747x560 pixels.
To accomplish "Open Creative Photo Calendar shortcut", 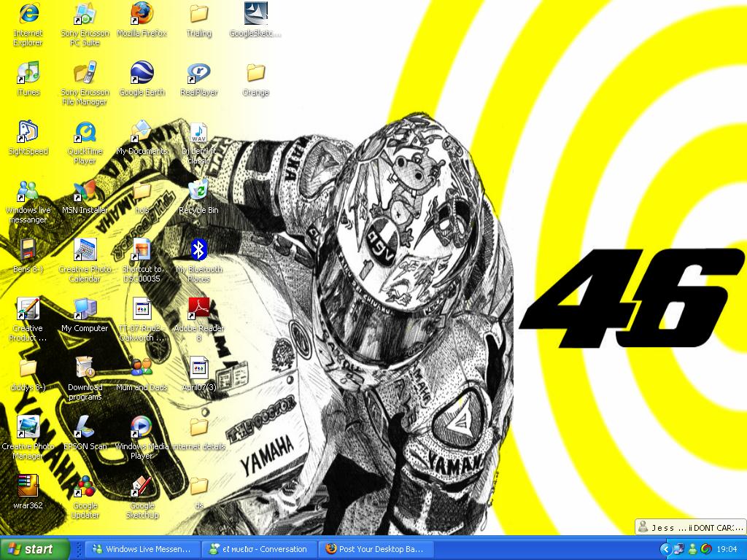I will coord(85,250).
